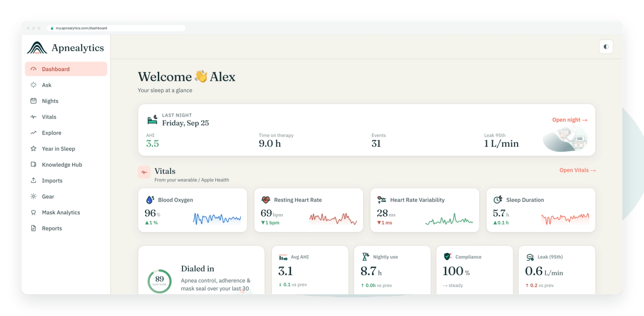
Task: Click the Sleep Duration sparkline chart
Action: pyautogui.click(x=565, y=218)
